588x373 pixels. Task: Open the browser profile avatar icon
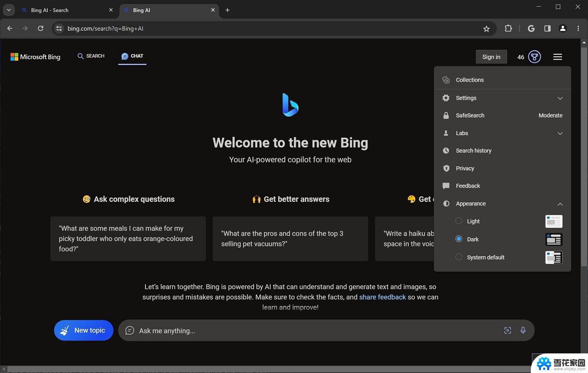pyautogui.click(x=563, y=29)
